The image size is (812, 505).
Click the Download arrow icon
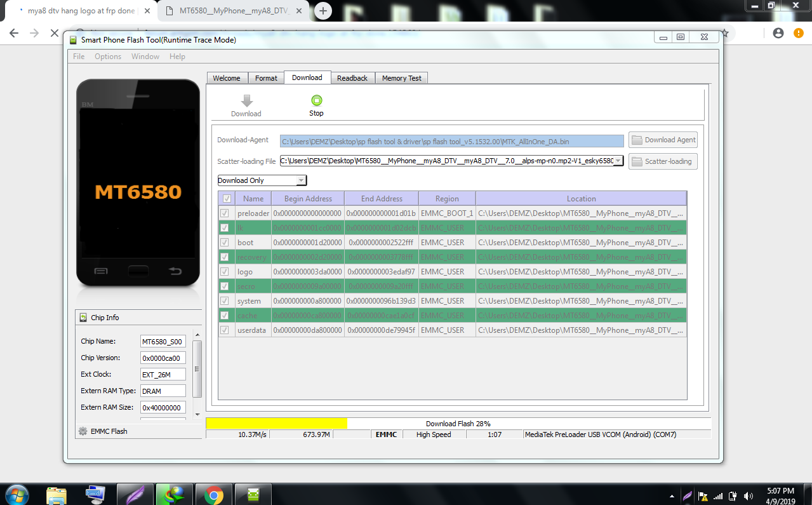247,100
